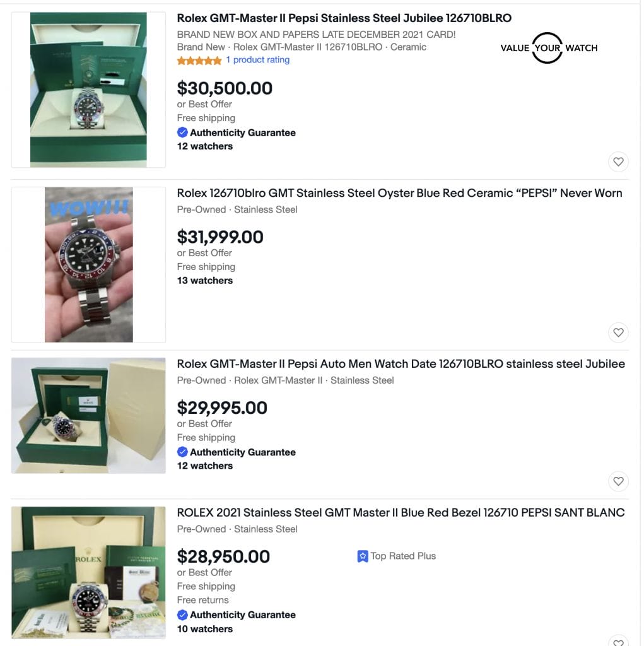Click the Authenticity Guarantee badge on the $29,995 listing
The image size is (644, 646).
tap(237, 452)
